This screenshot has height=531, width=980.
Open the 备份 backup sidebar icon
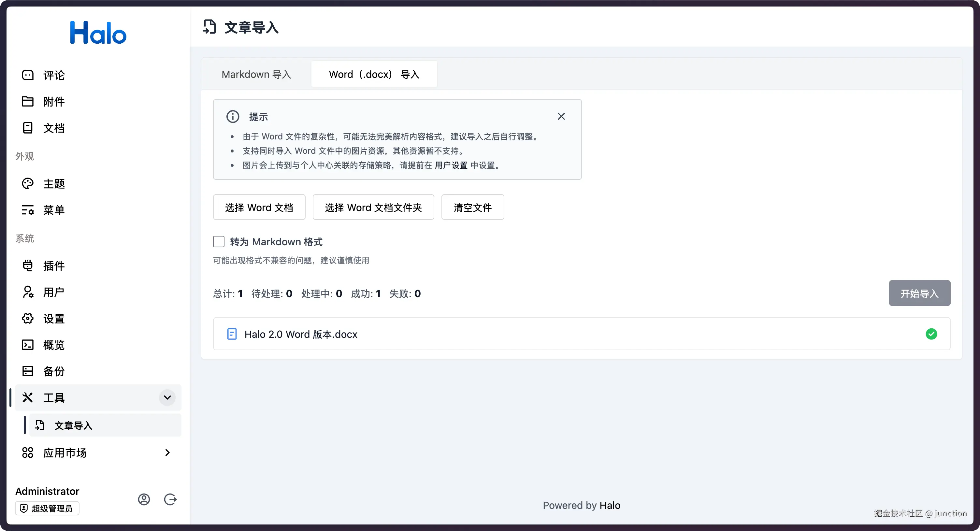tap(27, 371)
